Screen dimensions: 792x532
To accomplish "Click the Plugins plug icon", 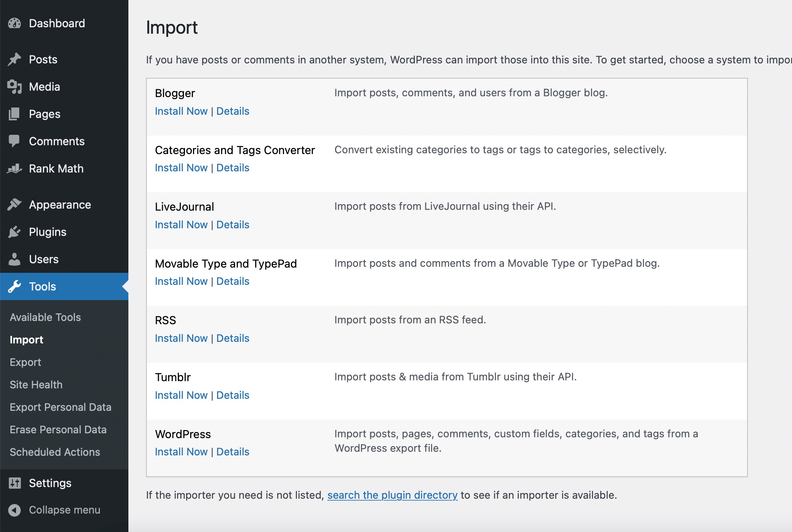I will [x=14, y=232].
